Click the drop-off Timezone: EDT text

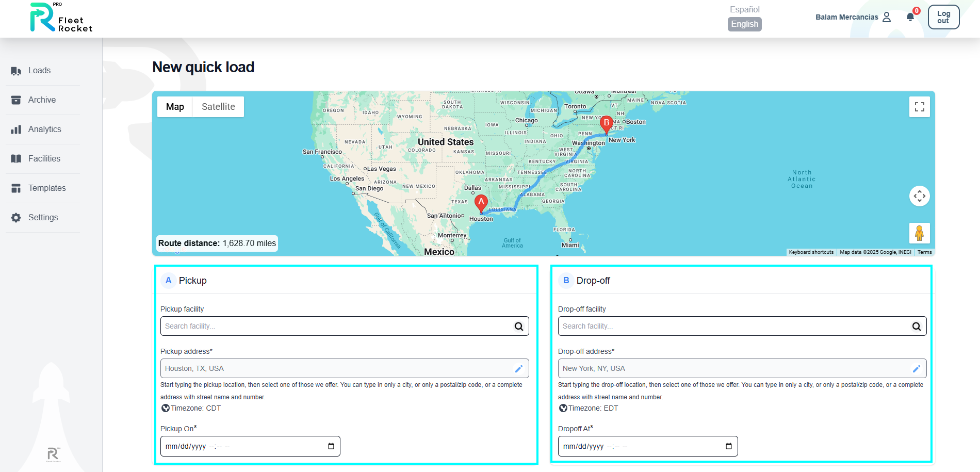[593, 409]
